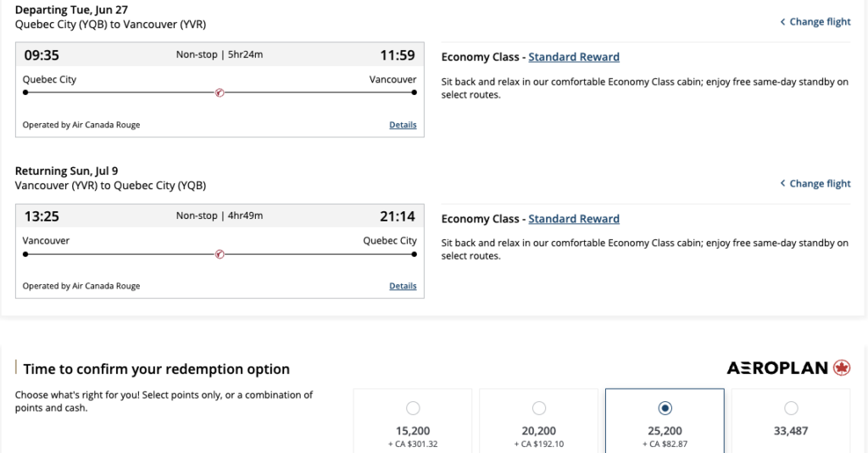Select the 15,200 points redemption option
This screenshot has width=868, height=453.
point(413,408)
